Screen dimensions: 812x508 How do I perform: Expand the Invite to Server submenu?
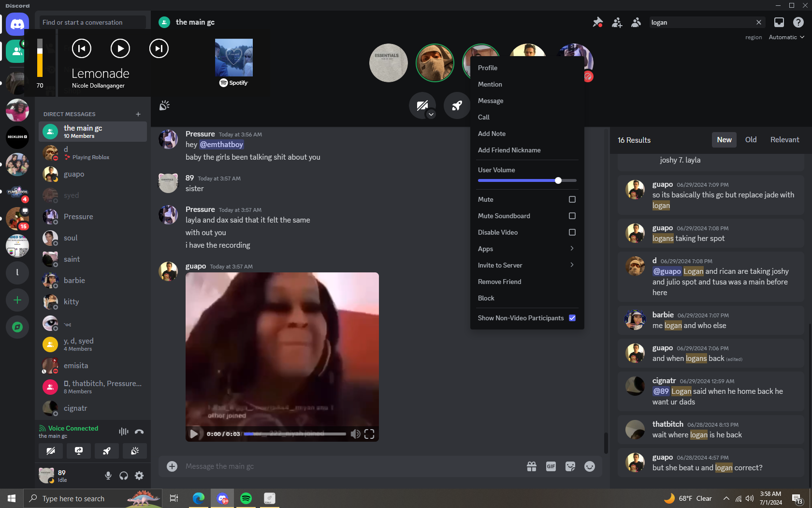click(x=527, y=265)
